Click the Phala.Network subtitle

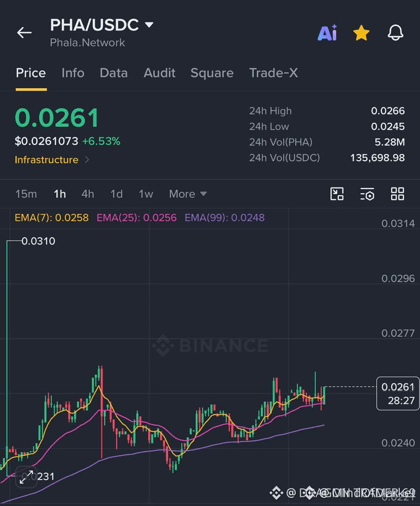coord(87,43)
